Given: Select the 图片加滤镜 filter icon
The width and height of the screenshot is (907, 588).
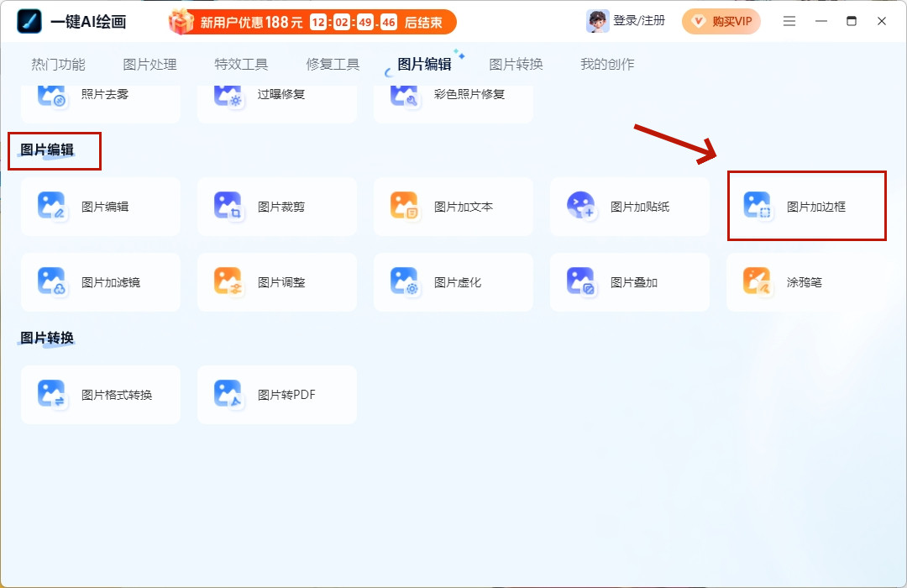Looking at the screenshot, I should 52,282.
